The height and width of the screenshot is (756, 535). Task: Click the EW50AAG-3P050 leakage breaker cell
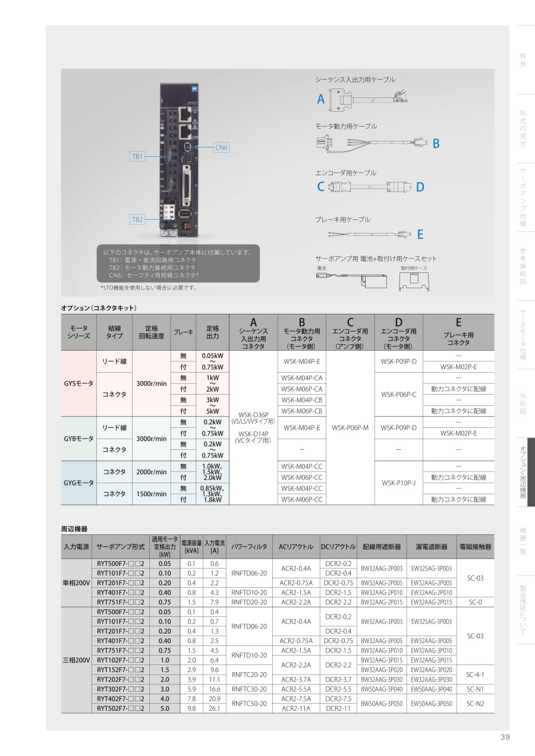coord(431,704)
